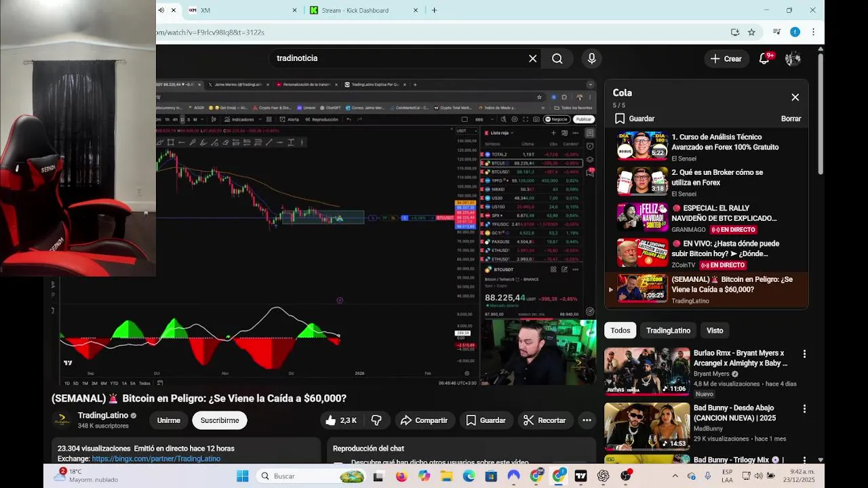Open Burlao Rmx video thumbnail
Screen dimensions: 868x488
647,371
